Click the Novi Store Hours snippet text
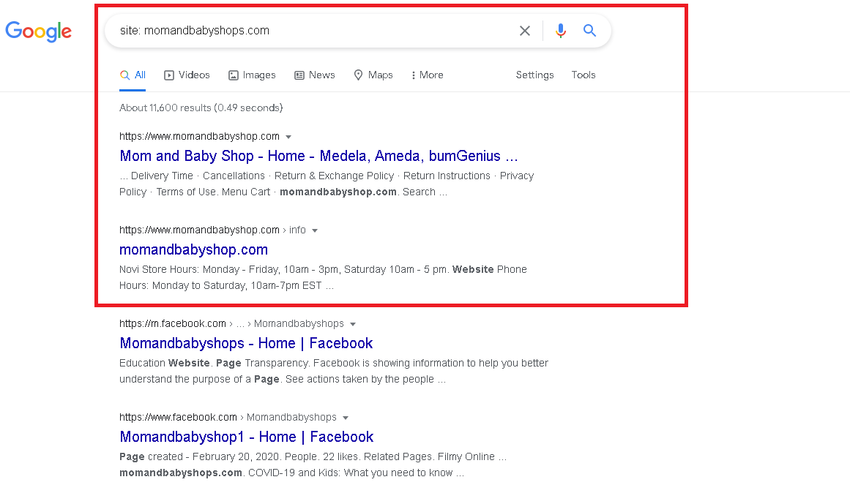 point(323,277)
